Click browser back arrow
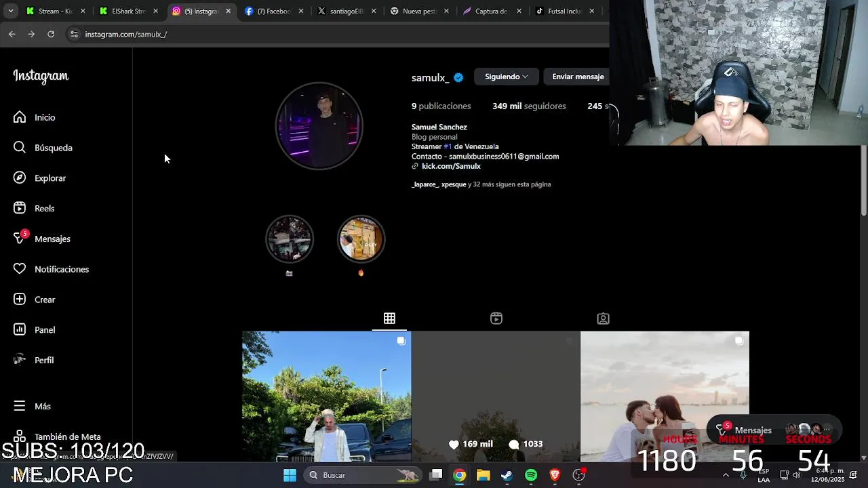Screen dimensions: 868x488 (x=12, y=34)
